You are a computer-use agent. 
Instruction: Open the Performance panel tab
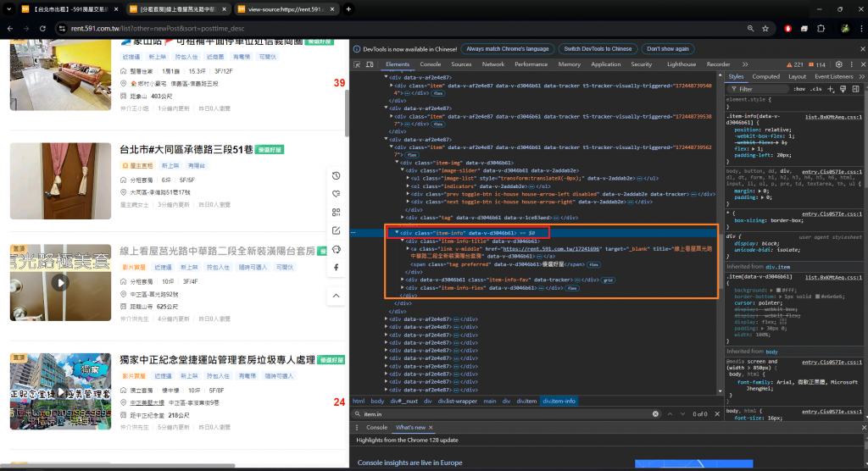pos(531,64)
